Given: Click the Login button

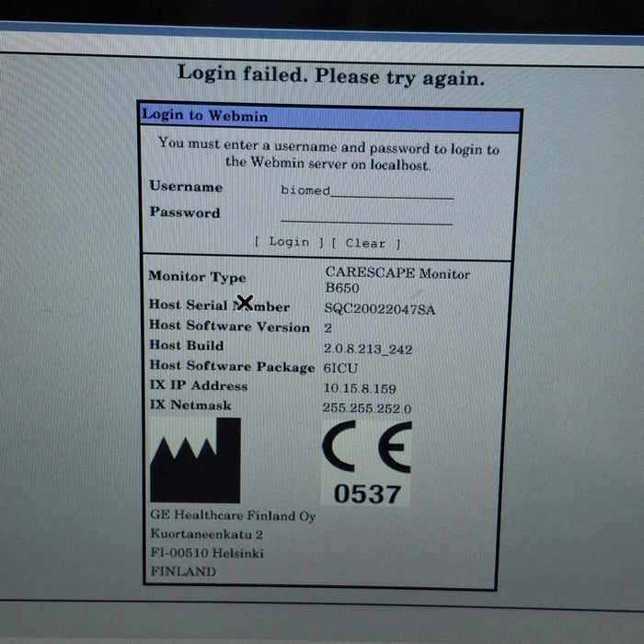Looking at the screenshot, I should click(289, 243).
